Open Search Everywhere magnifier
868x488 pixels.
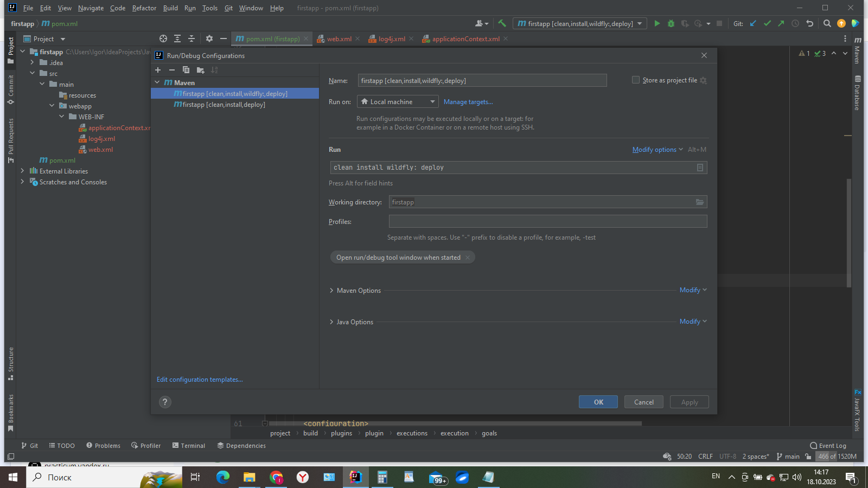[827, 23]
